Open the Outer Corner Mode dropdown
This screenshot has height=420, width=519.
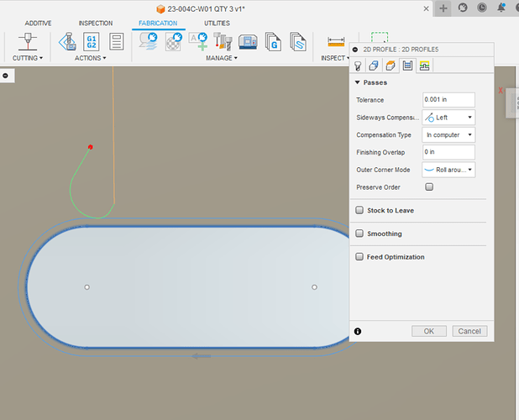[x=448, y=170]
